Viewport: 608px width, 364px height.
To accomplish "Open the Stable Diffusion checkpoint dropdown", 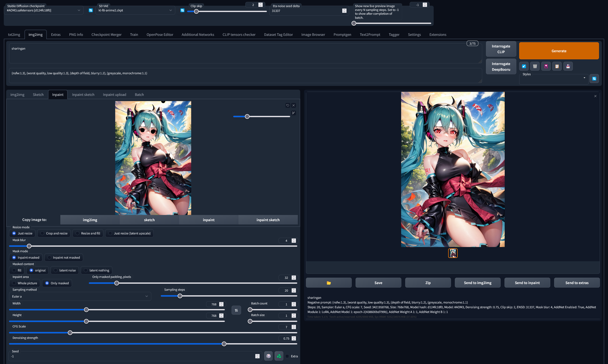I will click(43, 10).
